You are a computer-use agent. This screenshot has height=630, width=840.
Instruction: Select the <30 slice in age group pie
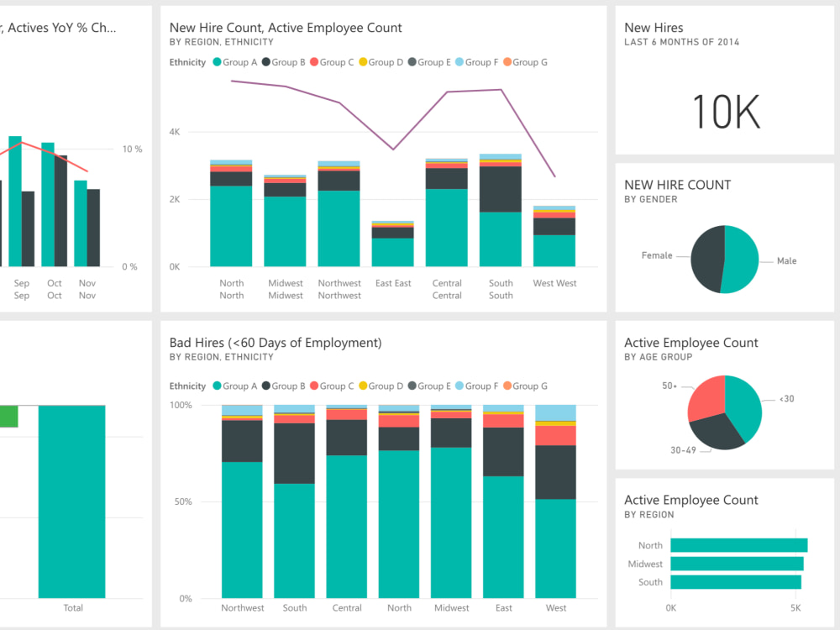click(x=743, y=403)
